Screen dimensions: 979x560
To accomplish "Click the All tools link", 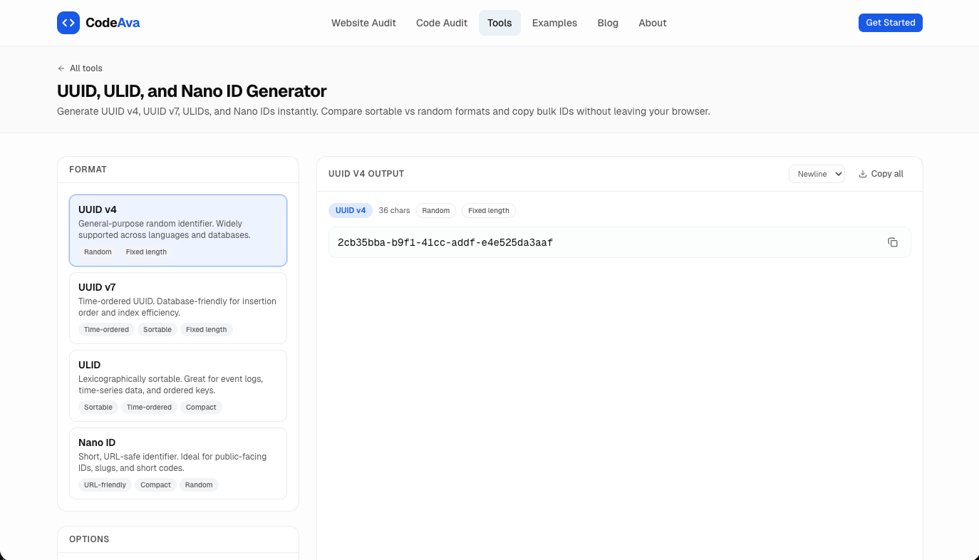I will pos(80,68).
